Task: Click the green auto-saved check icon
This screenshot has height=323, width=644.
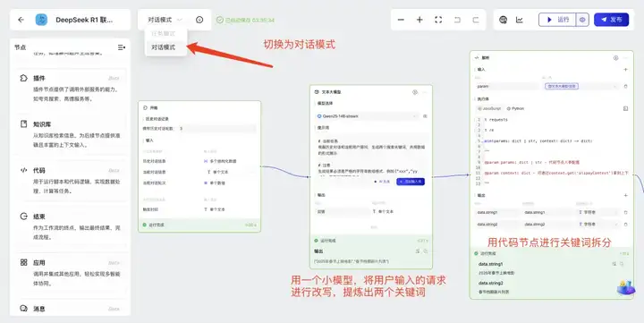Action: click(220, 20)
